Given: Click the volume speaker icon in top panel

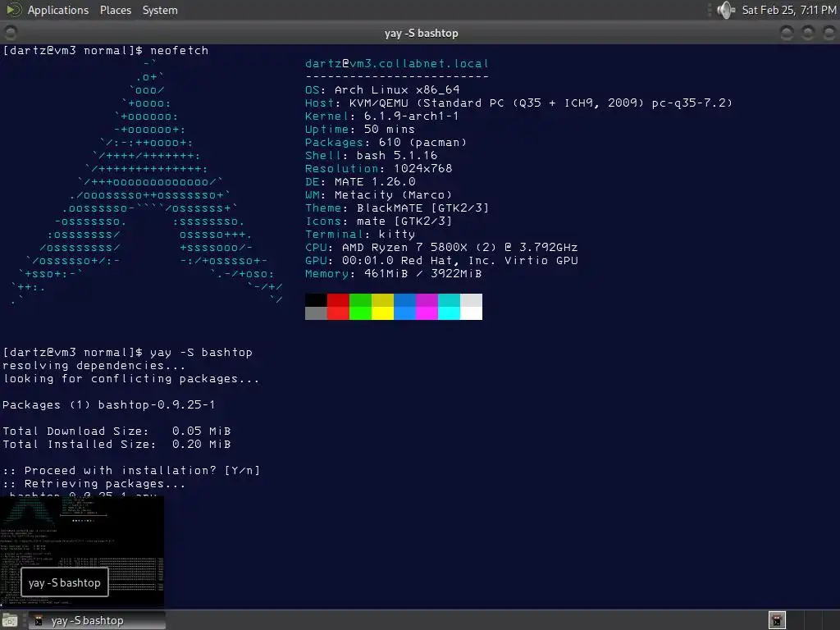Looking at the screenshot, I should click(x=726, y=10).
